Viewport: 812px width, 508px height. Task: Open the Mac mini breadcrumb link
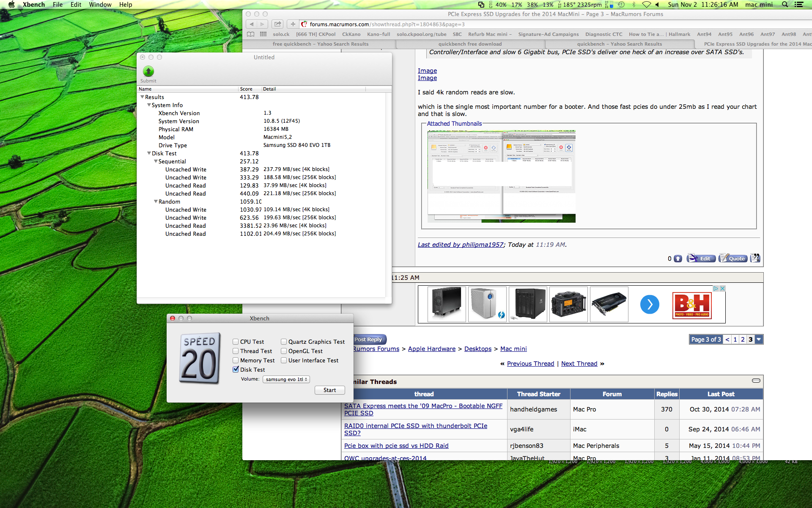513,349
